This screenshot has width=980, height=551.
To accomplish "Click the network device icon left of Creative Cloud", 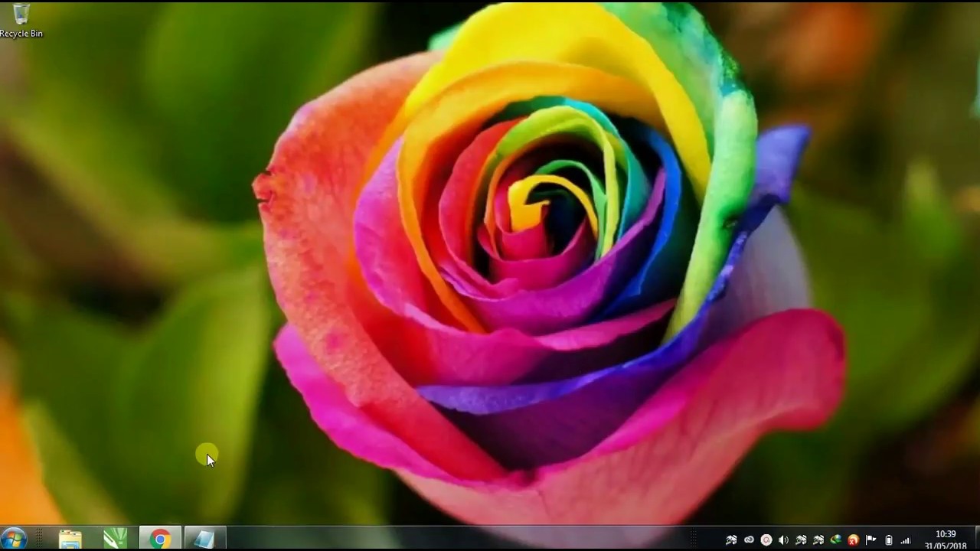I will pos(731,540).
